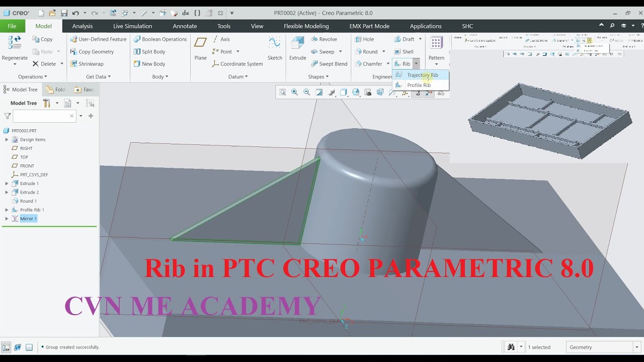The height and width of the screenshot is (362, 644).
Task: Click the search binoculars icon in status bar
Action: pyautogui.click(x=511, y=347)
